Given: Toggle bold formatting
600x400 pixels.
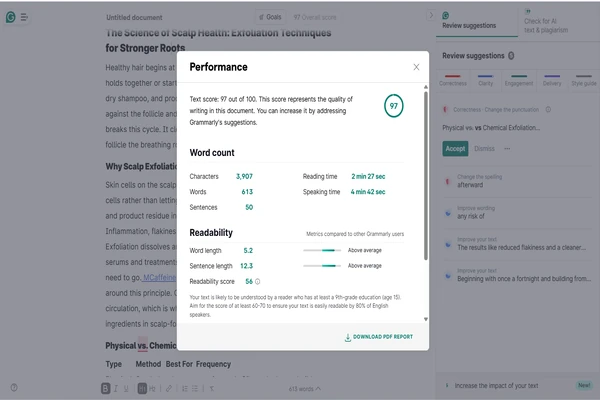Looking at the screenshot, I should pos(106,388).
